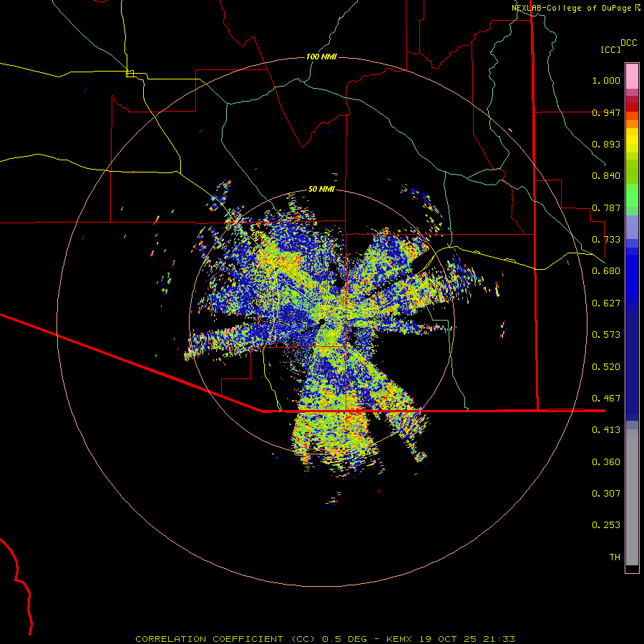The width and height of the screenshot is (644, 644).
Task: Click the 0.787 color scale value
Action: coord(606,208)
